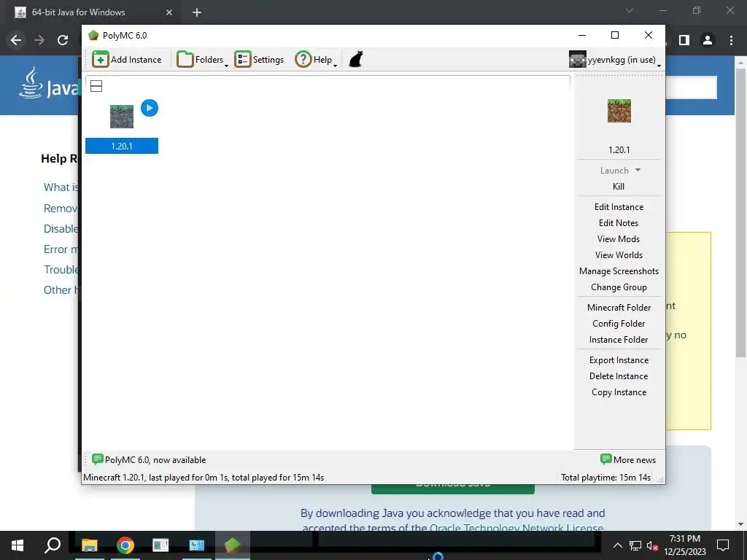747x560 pixels.
Task: Open Edit Notes for the instance
Action: pyautogui.click(x=619, y=223)
